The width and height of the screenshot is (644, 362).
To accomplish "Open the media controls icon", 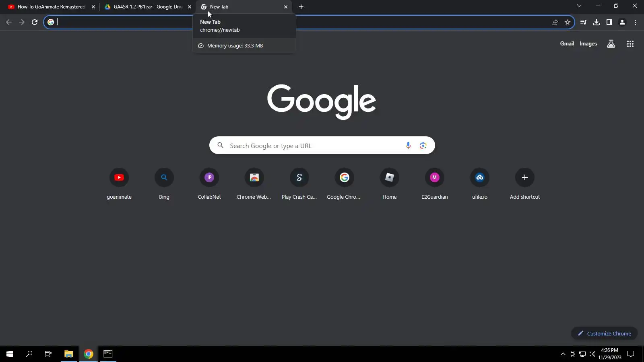I will (583, 22).
